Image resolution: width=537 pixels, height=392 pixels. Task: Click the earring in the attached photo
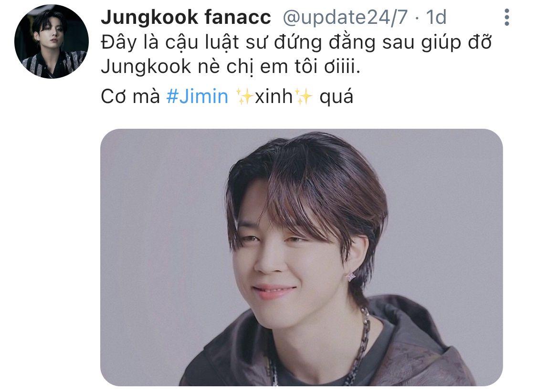pos(352,277)
